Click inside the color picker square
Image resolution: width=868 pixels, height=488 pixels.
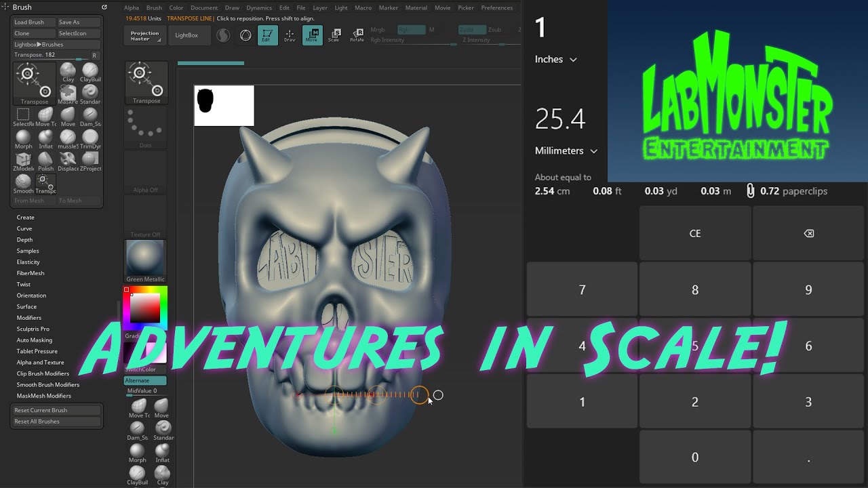click(x=145, y=309)
